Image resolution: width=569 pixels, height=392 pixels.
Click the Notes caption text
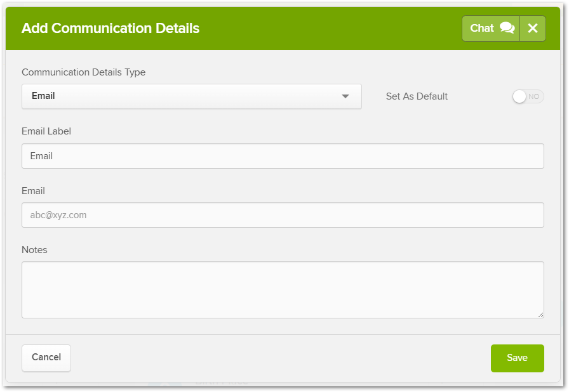(x=34, y=250)
